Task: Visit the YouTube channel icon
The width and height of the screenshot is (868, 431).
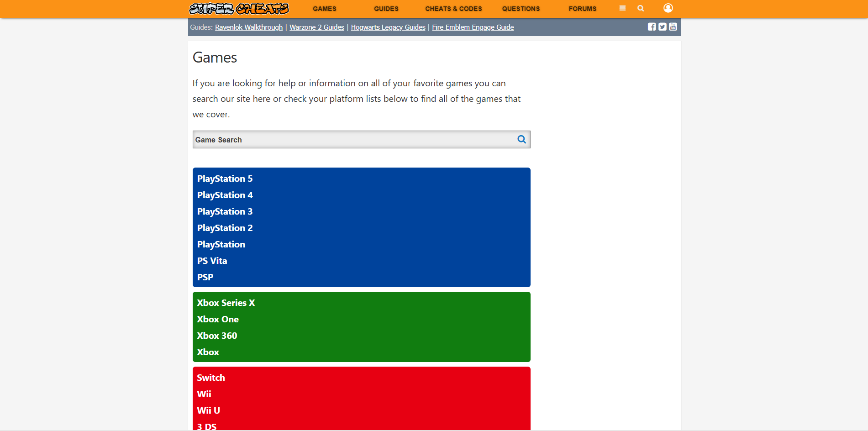Action: coord(673,27)
